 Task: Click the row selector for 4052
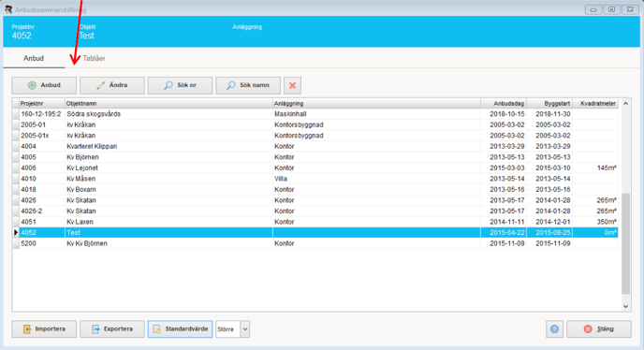(16, 232)
